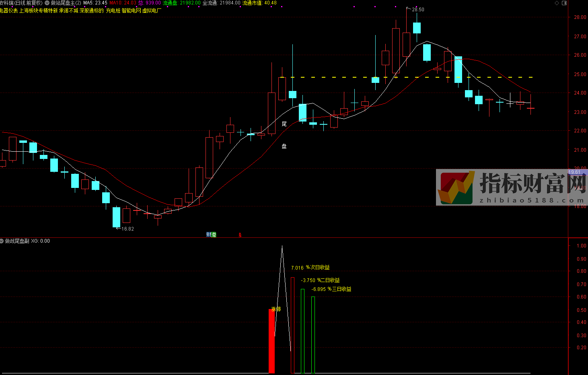This screenshot has height=375, width=588.
Task: Click the blue 财 marker icon
Action: pyautogui.click(x=209, y=235)
